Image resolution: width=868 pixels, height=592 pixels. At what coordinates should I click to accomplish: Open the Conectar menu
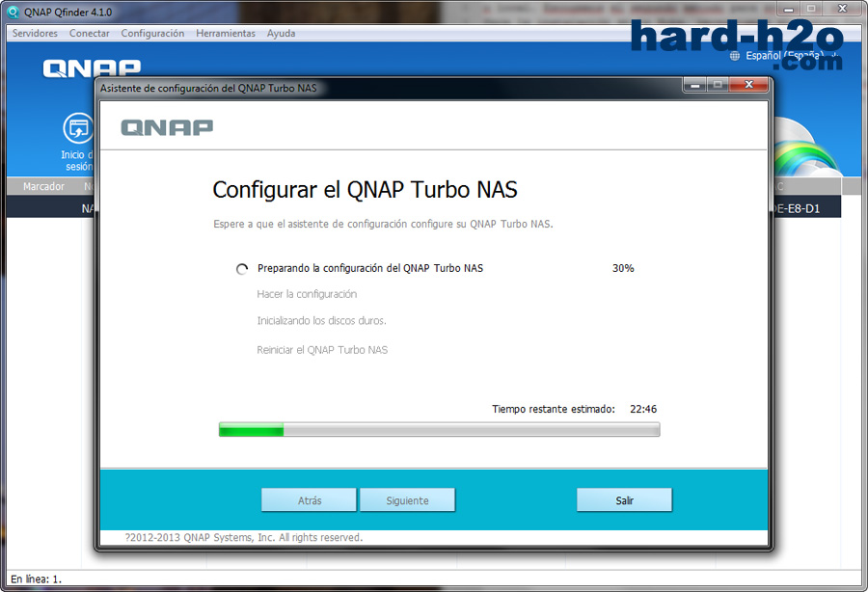tap(89, 33)
